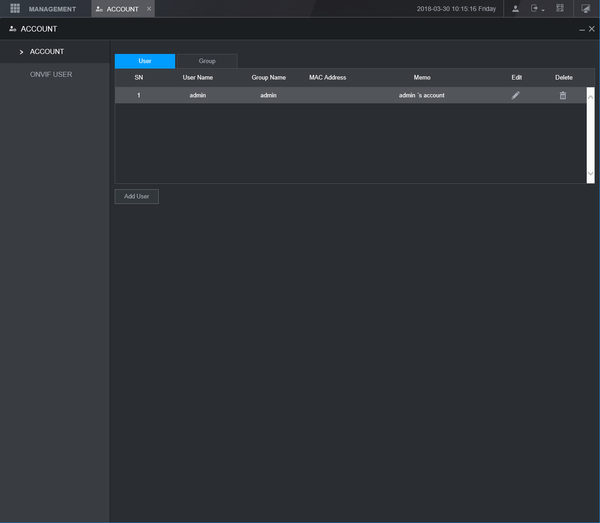
Task: Expand the logout dropdown arrow
Action: pos(543,10)
